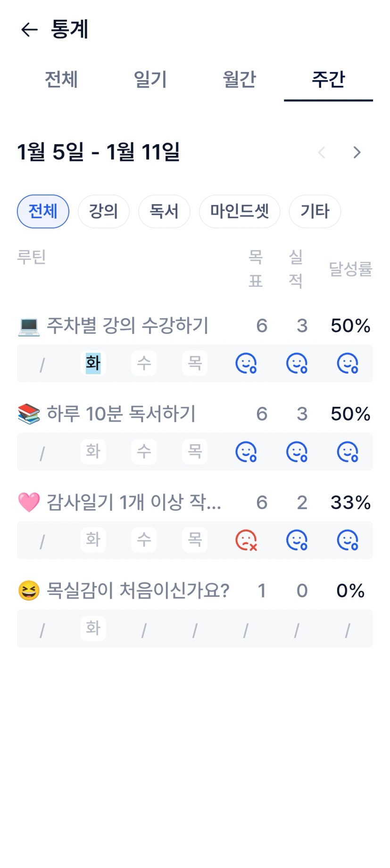Screen dimensions: 390x868
Task: Select highlighted 화 day in 강의 수강하기 row
Action: pyautogui.click(x=93, y=363)
